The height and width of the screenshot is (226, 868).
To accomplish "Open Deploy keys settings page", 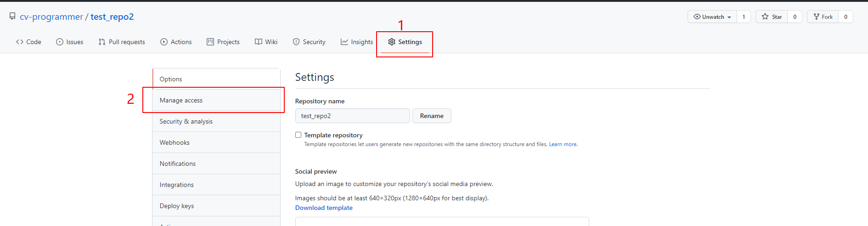I will click(177, 206).
